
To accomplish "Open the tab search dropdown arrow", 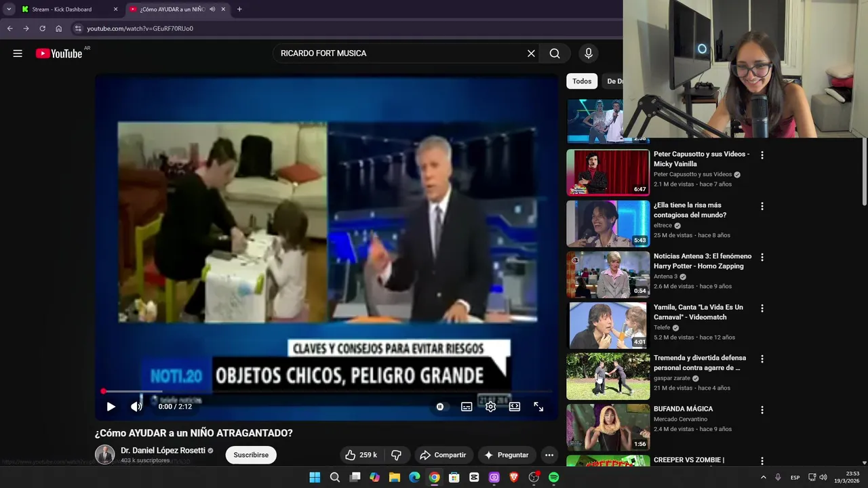I will click(9, 9).
